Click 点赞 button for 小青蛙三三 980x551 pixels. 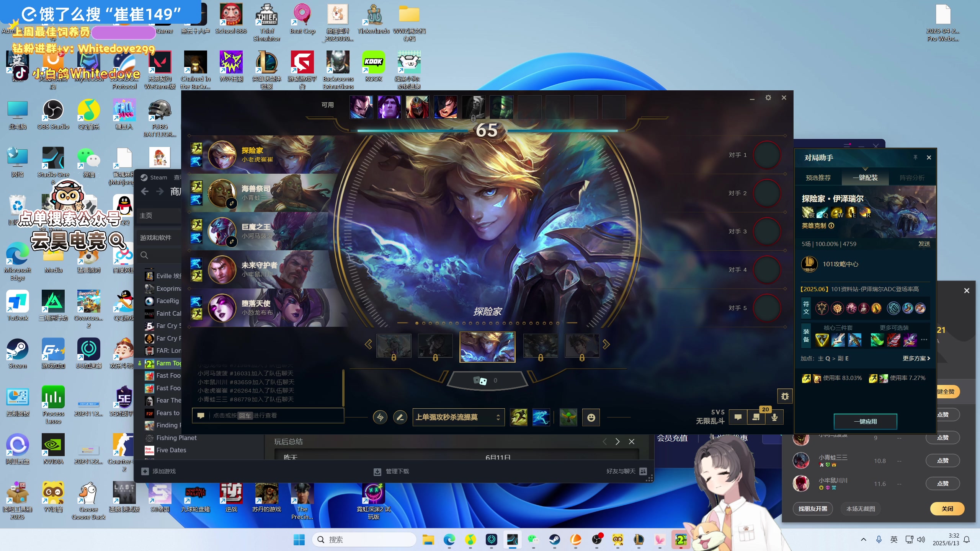click(942, 461)
